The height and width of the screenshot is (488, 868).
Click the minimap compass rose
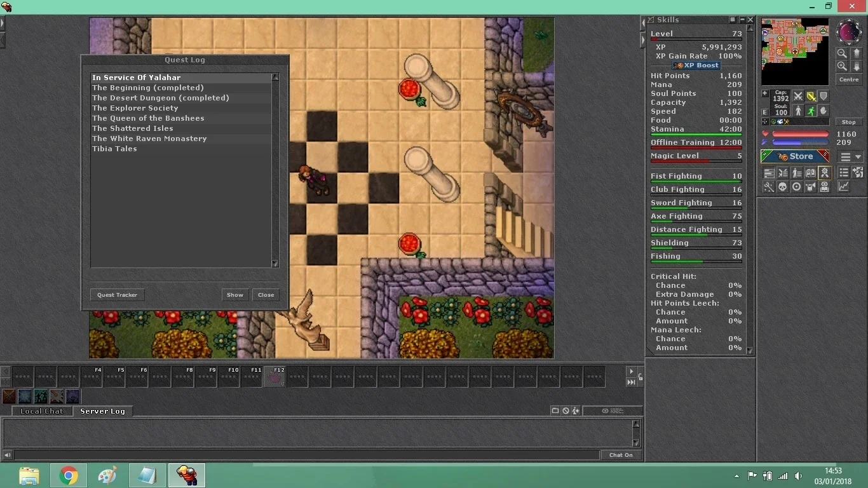(849, 30)
